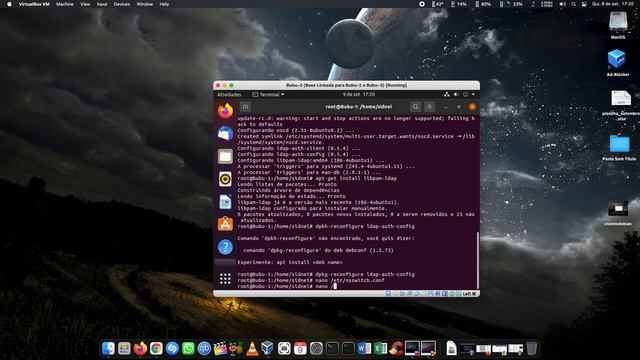Open Firefox in the Ubuntu dock
Viewport: 640px width, 360px height.
click(x=225, y=111)
